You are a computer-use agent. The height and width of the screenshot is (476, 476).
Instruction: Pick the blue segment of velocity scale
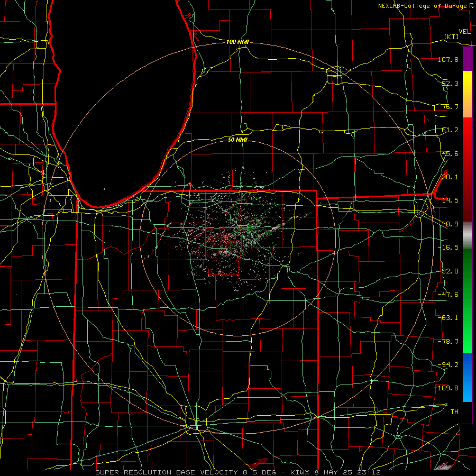point(467,377)
